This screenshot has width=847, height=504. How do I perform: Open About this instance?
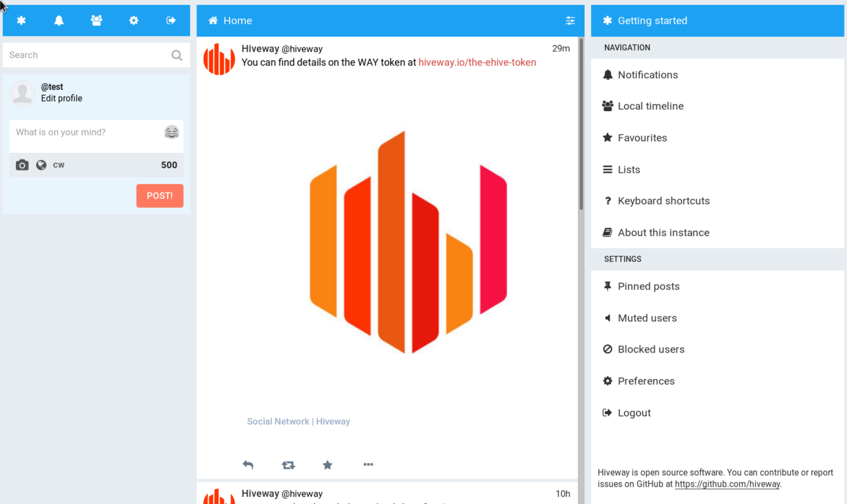tap(717, 232)
